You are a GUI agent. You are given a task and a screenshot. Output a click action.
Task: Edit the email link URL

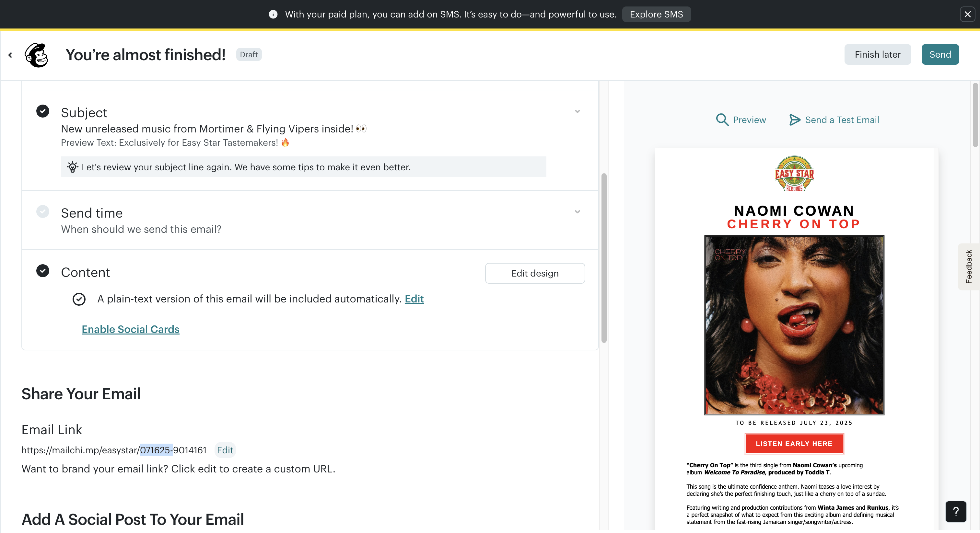click(225, 450)
